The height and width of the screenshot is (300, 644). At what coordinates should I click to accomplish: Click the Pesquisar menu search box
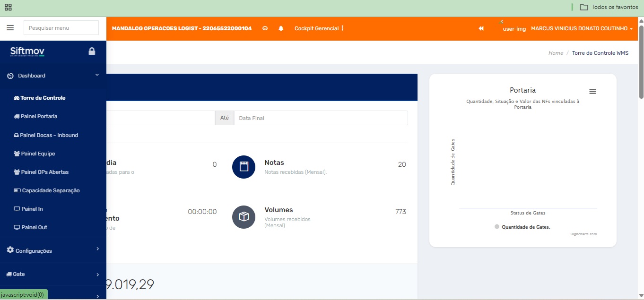61,28
